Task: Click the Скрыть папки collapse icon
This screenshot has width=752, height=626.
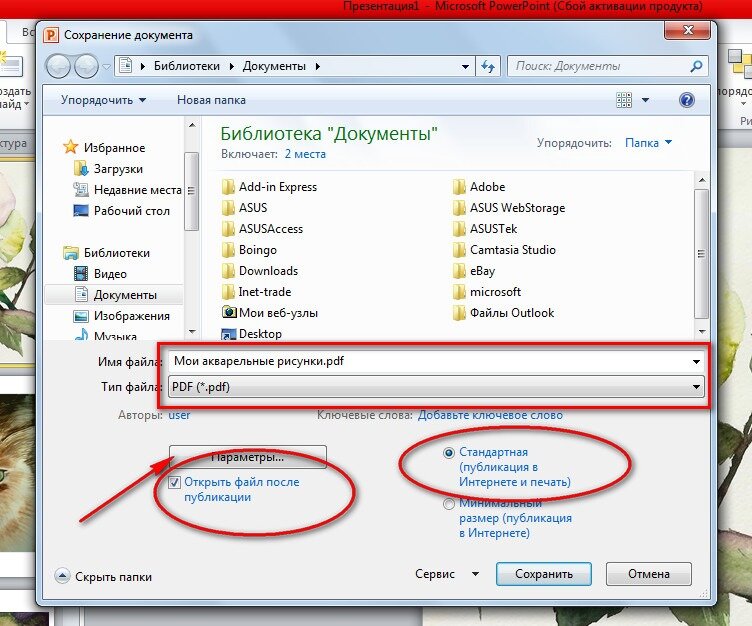Action: pyautogui.click(x=62, y=576)
